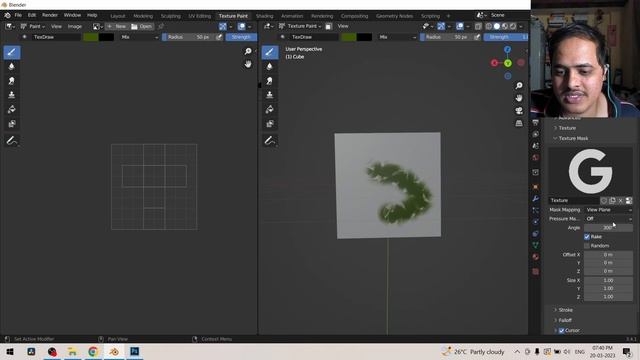The image size is (640, 360).
Task: Open the File menu
Action: [18, 15]
